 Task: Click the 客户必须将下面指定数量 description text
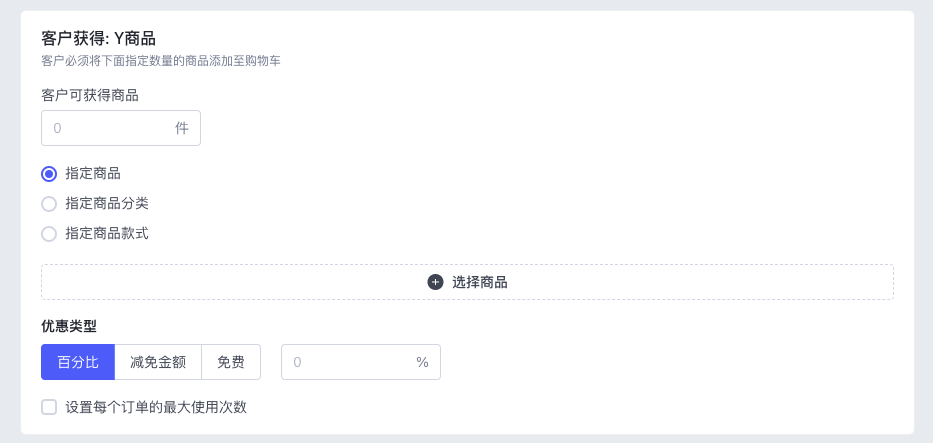click(161, 61)
